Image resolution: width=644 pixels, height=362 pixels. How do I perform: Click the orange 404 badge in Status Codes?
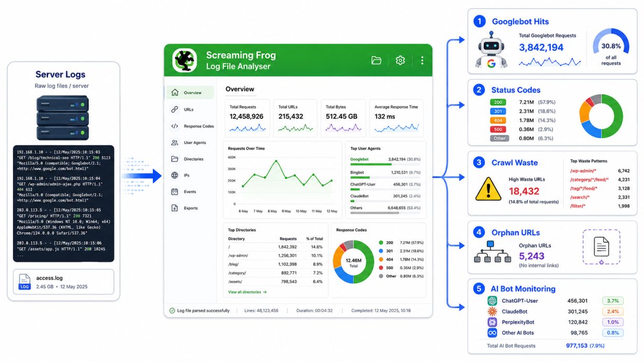pos(497,120)
